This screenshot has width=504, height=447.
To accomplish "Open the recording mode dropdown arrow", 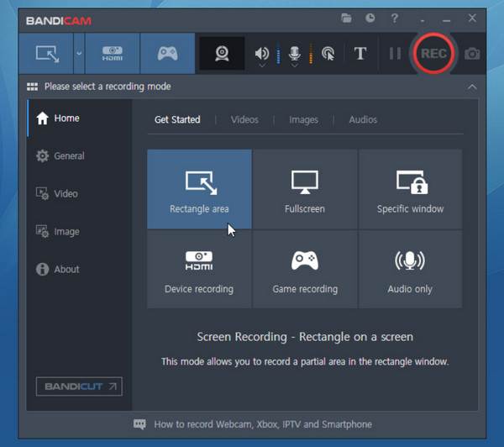I will point(79,54).
